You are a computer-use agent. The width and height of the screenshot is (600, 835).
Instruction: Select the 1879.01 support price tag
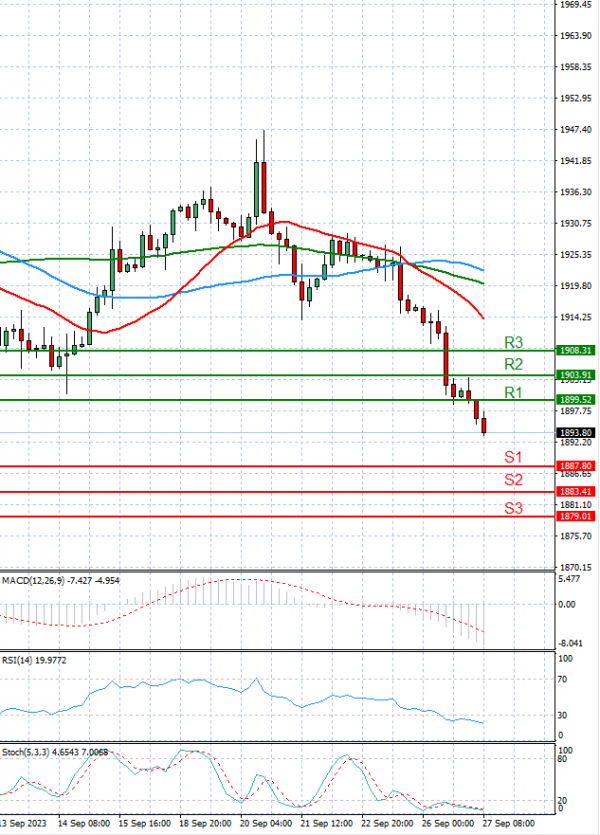point(575,516)
